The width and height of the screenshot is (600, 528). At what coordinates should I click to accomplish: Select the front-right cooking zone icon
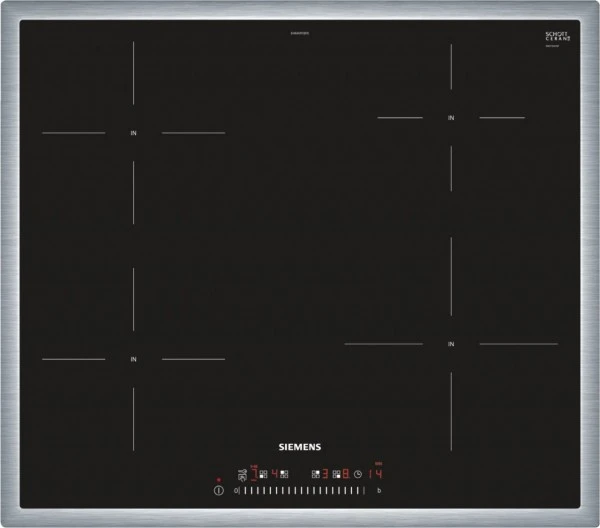click(x=336, y=474)
